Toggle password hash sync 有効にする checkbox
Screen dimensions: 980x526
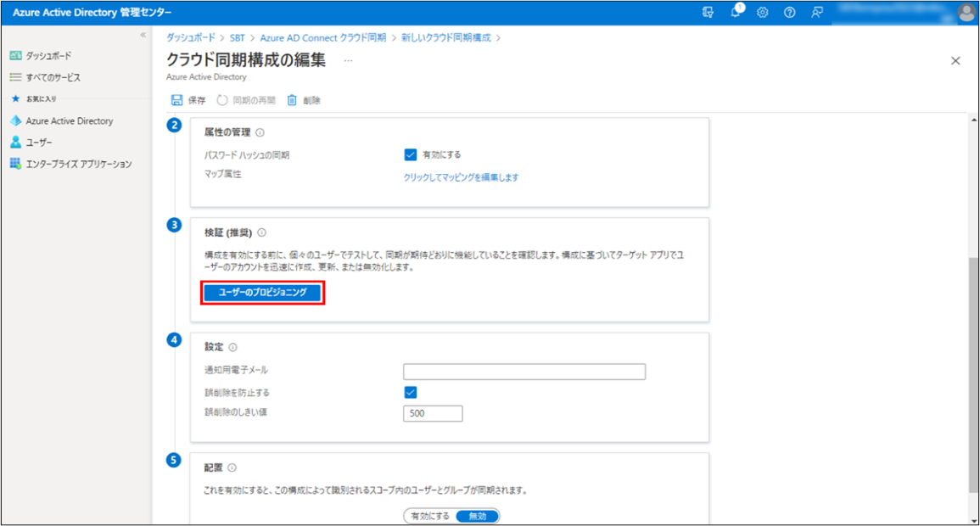pyautogui.click(x=410, y=155)
